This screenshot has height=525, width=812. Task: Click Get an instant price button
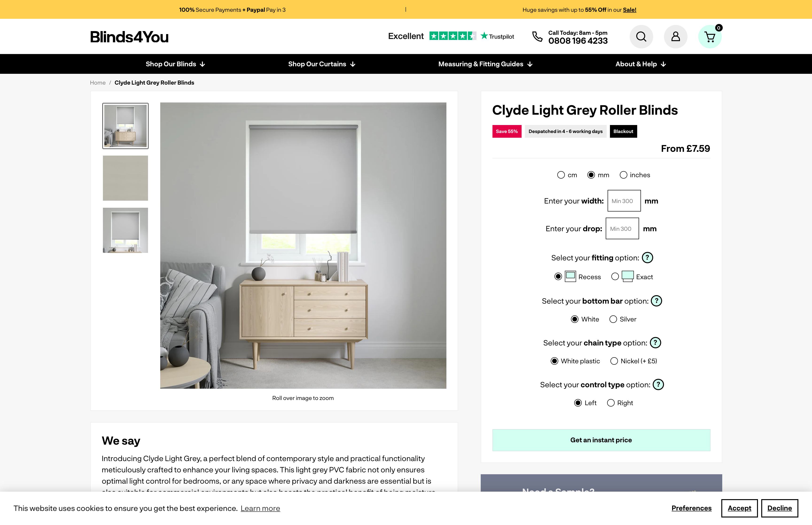point(601,440)
